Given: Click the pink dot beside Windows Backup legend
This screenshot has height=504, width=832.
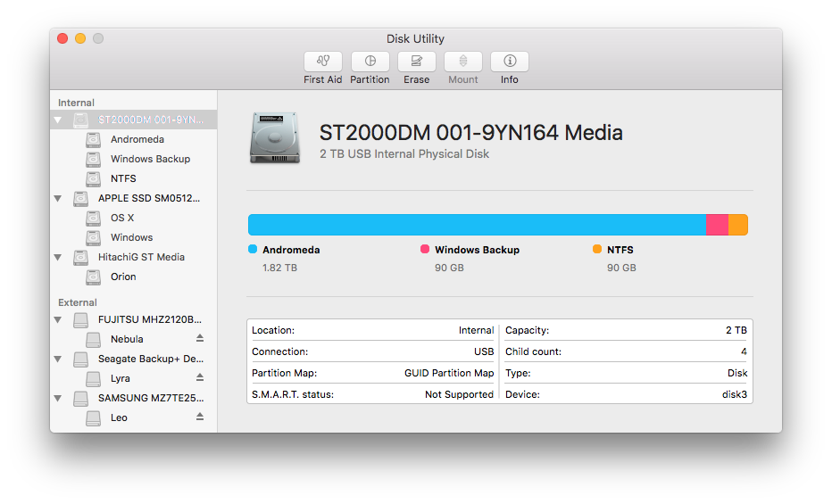Looking at the screenshot, I should pos(425,249).
